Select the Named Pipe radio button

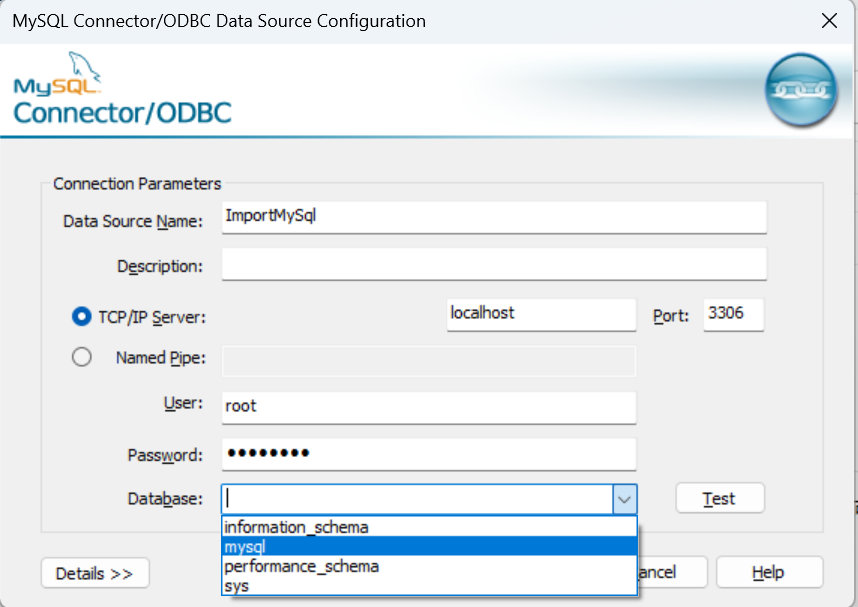coord(82,357)
